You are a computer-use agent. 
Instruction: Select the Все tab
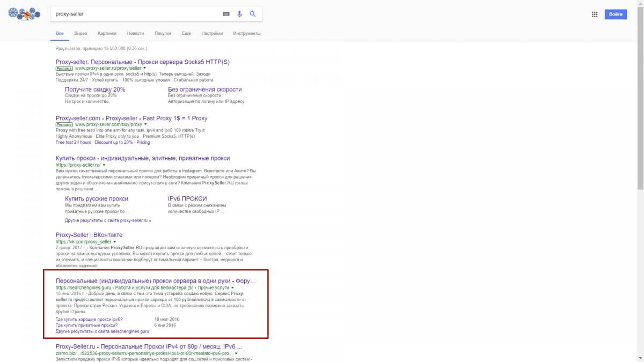click(60, 33)
